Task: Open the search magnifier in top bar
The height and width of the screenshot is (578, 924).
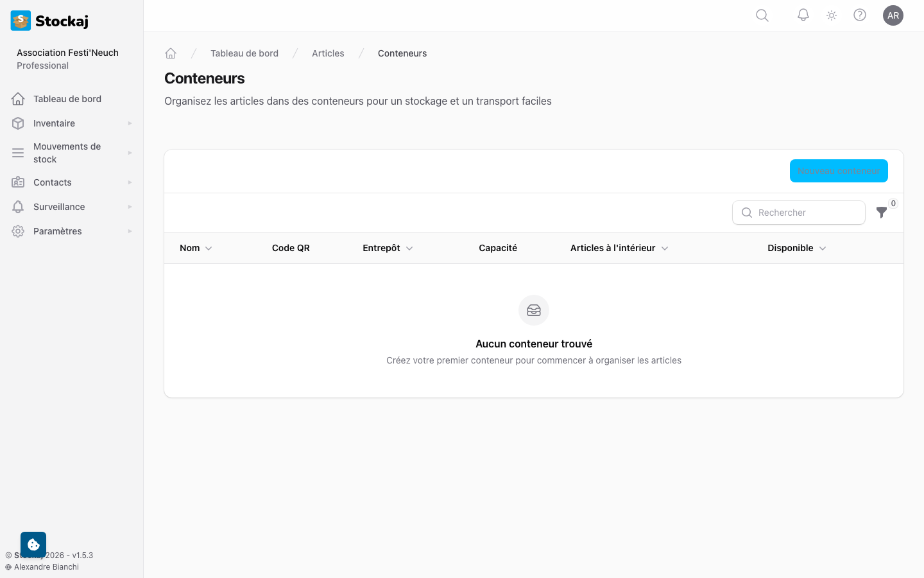Action: 762,15
